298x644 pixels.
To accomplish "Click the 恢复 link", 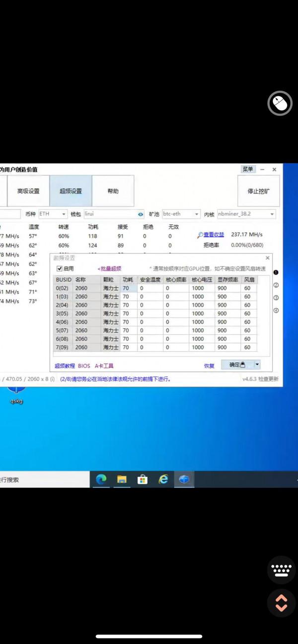I will pos(209,366).
